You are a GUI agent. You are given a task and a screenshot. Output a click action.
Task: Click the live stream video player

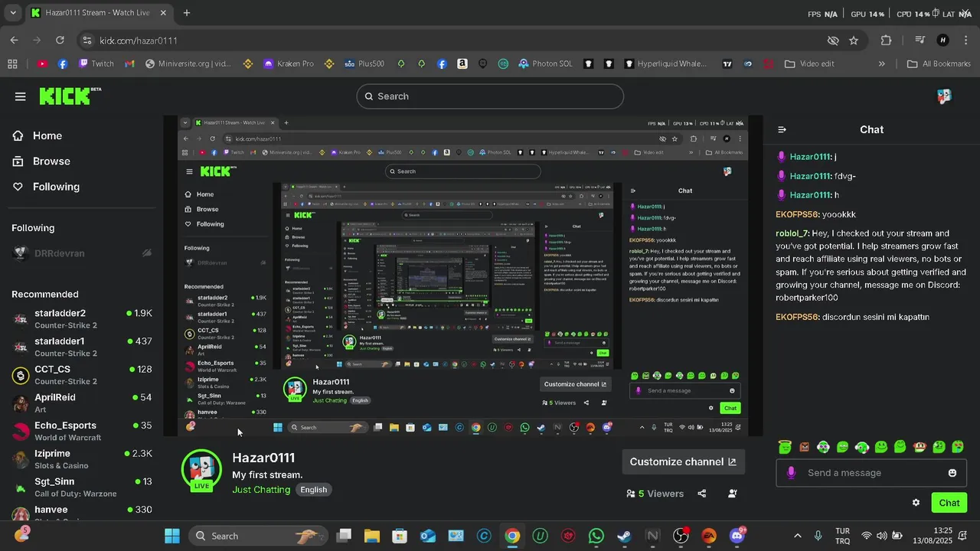click(x=463, y=276)
